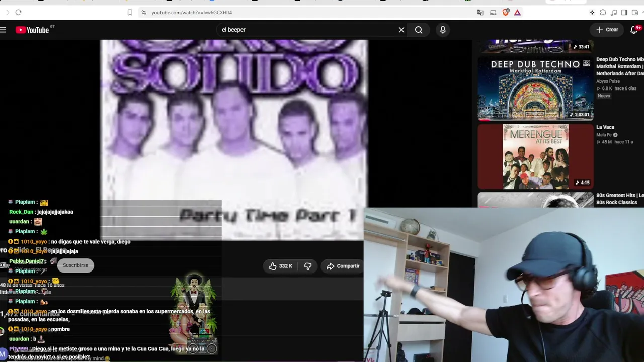This screenshot has height=362, width=644.
Task: Go to YouTube home via the logo
Action: pos(32,30)
